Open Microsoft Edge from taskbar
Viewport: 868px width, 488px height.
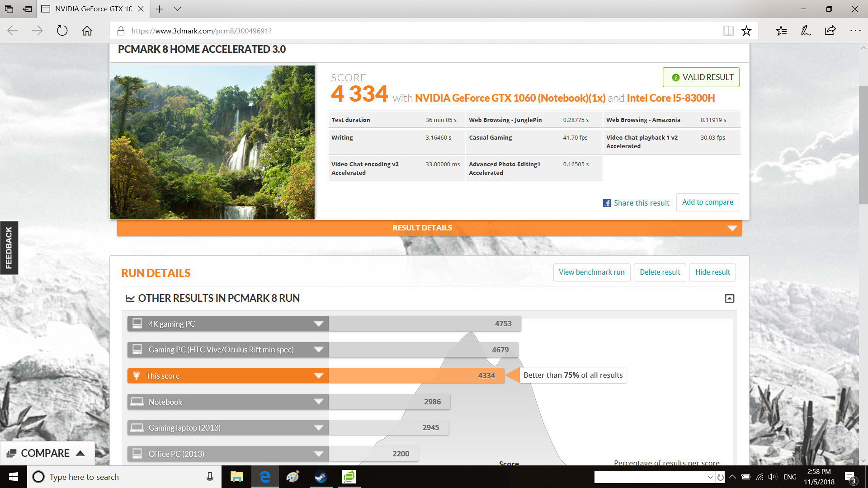[x=265, y=477]
